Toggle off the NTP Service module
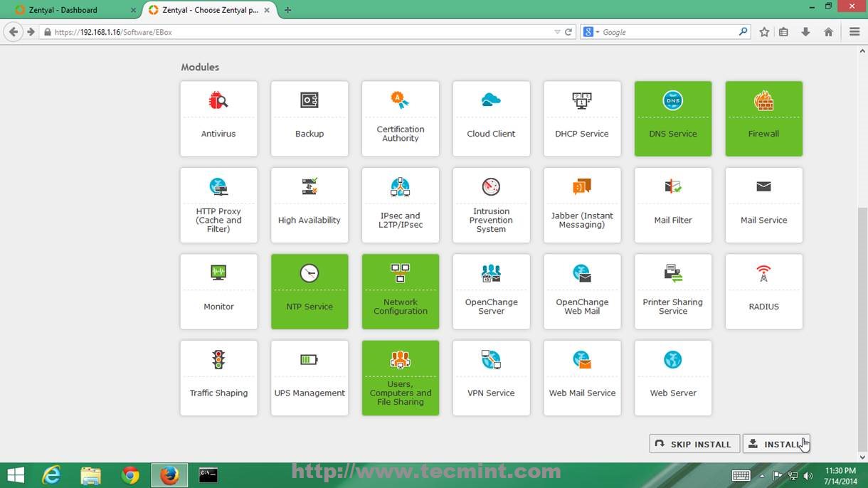 pyautogui.click(x=309, y=291)
